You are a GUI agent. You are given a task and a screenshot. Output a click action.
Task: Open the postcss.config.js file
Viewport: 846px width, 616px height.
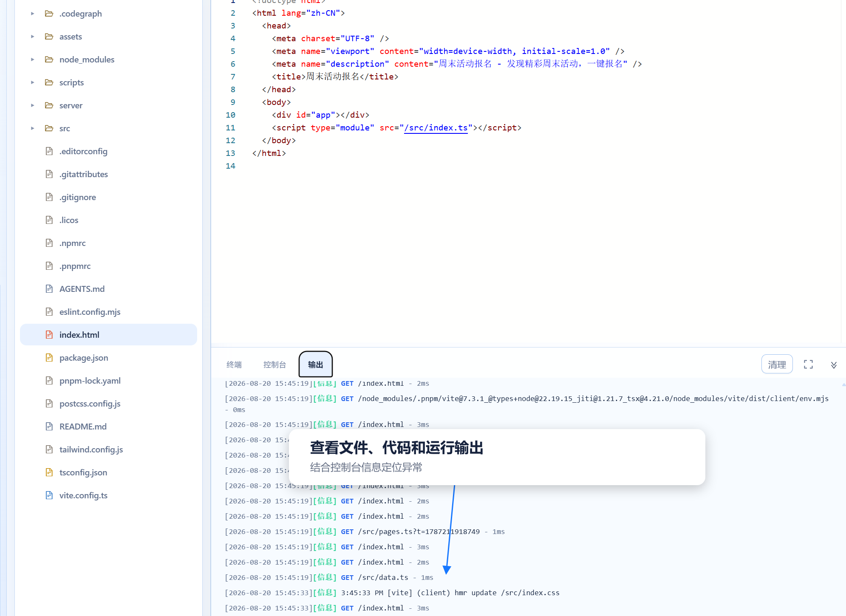(x=90, y=404)
